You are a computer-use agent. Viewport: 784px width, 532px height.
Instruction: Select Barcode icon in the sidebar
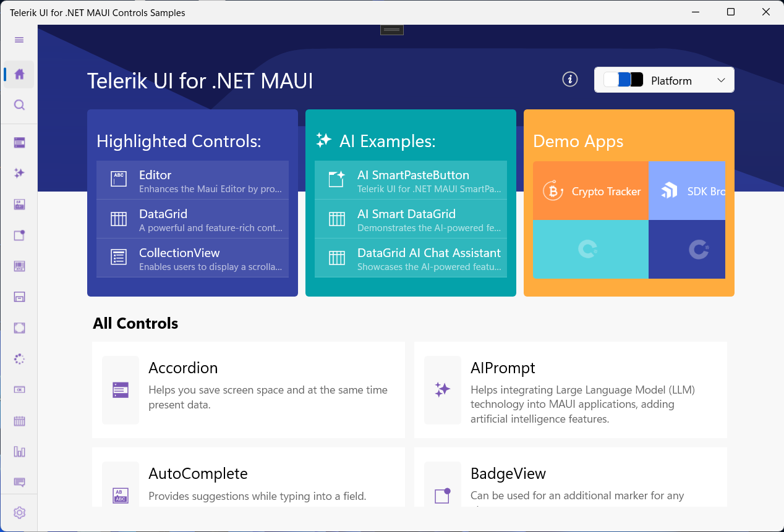19,266
